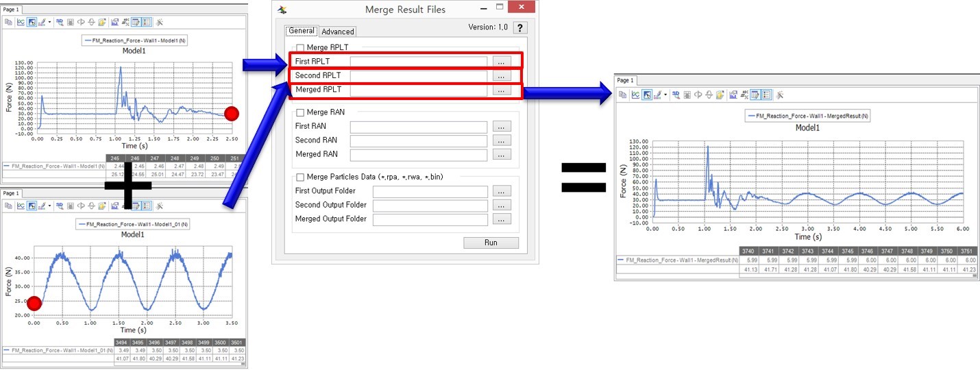This screenshot has height=370, width=980.
Task: Open help with the question mark button
Action: point(520,27)
